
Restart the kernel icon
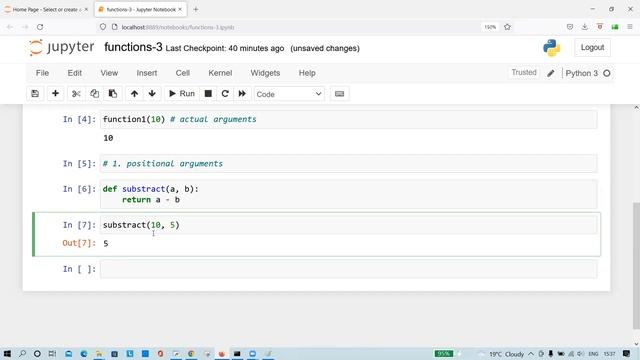click(225, 94)
